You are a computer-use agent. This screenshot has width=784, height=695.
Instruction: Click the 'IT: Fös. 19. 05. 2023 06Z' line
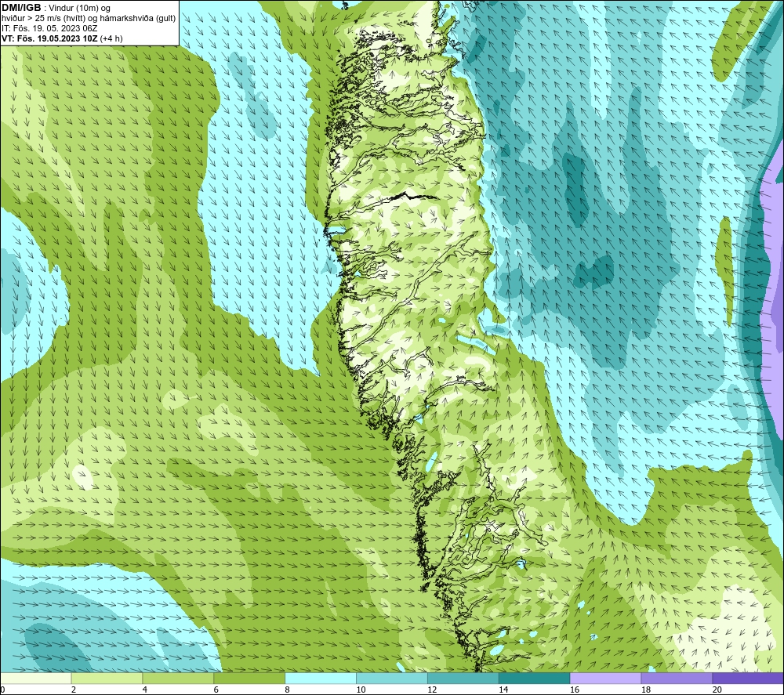click(49, 28)
